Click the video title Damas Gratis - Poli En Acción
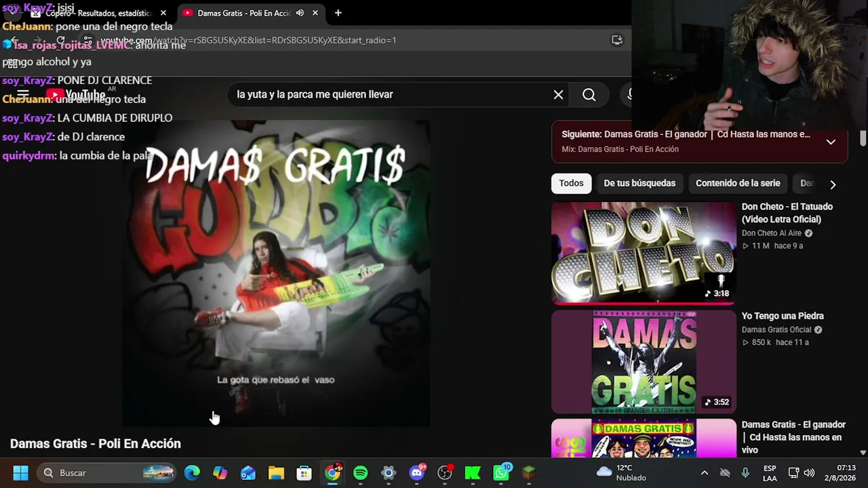The height and width of the screenshot is (488, 868). (x=96, y=443)
